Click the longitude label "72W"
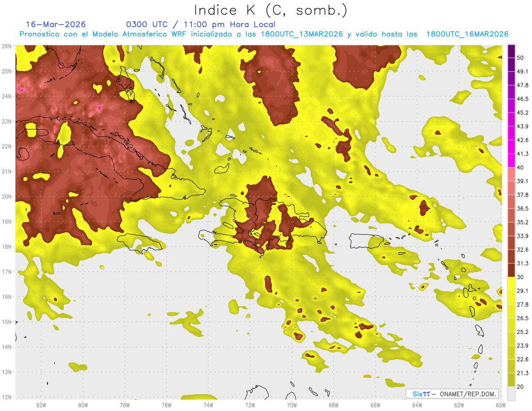 tap(250, 405)
